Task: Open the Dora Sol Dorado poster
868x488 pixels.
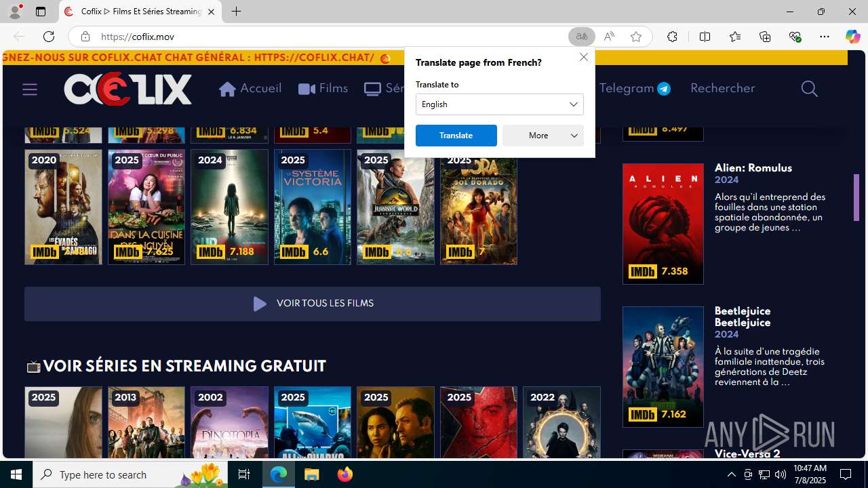Action: 479,210
